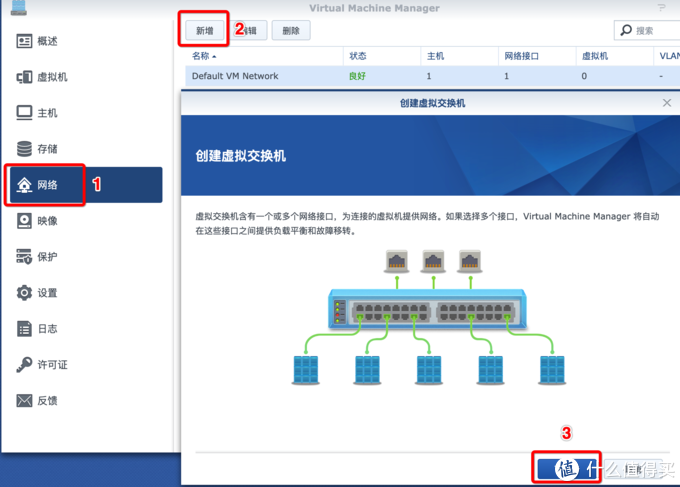Click the 主机 monitor icon
The image size is (680, 487).
pos(24,113)
